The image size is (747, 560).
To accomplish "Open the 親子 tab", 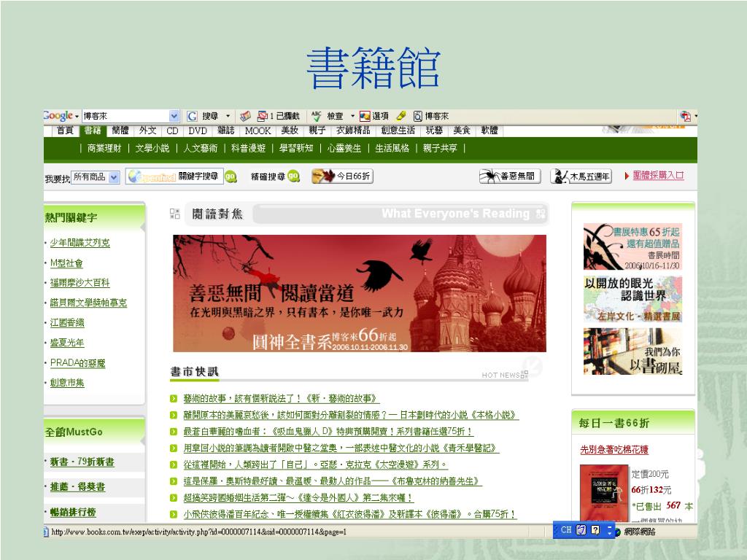I will click(x=317, y=131).
